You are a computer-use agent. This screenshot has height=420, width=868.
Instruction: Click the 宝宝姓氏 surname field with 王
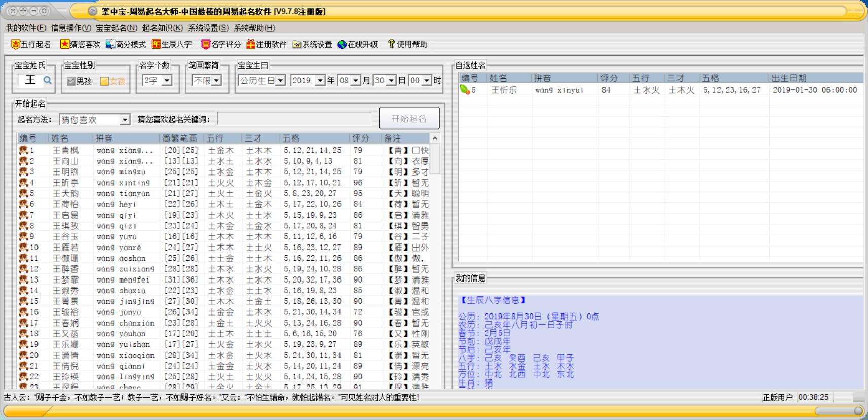click(x=30, y=80)
